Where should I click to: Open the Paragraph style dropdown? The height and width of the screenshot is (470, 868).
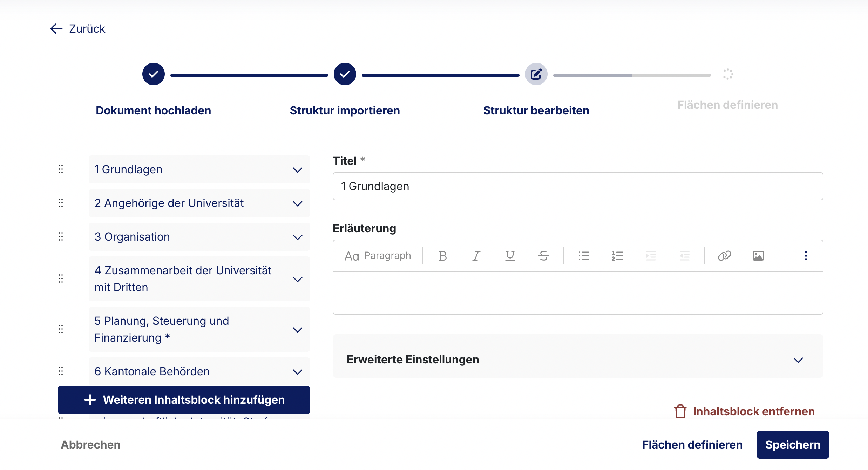(378, 256)
